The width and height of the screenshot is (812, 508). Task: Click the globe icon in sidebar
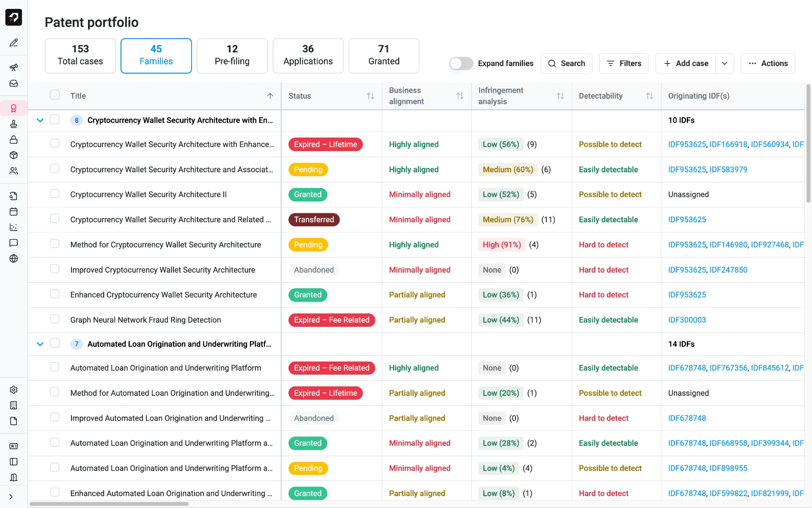[14, 259]
